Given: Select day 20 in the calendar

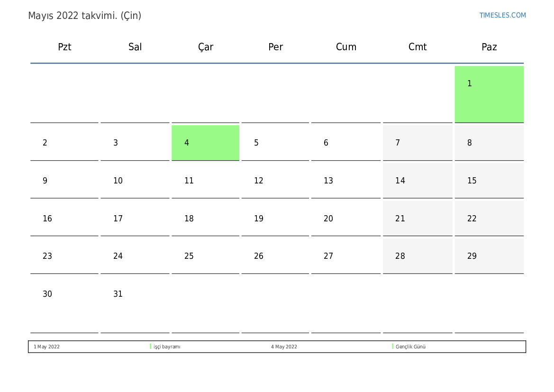Looking at the screenshot, I should click(345, 219).
